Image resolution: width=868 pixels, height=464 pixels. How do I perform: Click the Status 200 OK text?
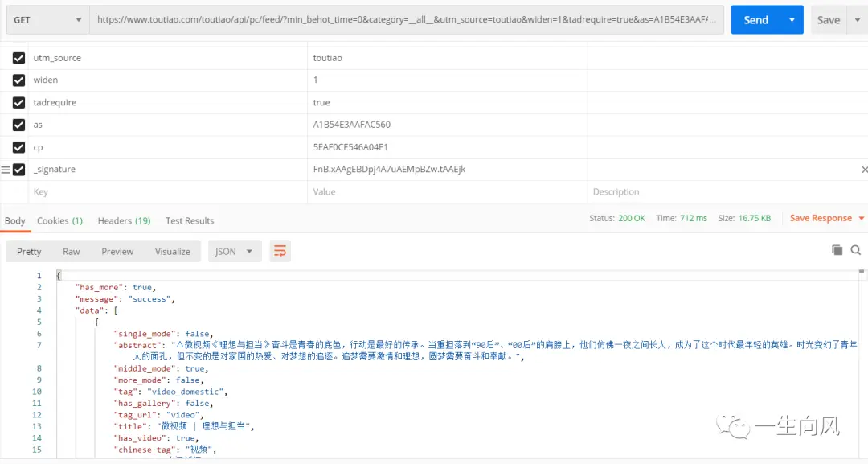point(617,218)
